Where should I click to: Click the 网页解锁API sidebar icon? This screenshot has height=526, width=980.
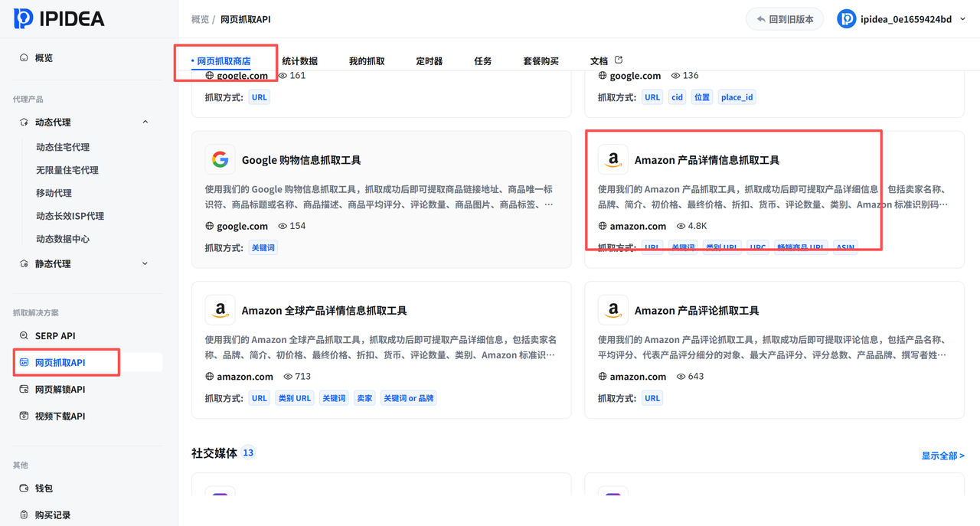[24, 389]
